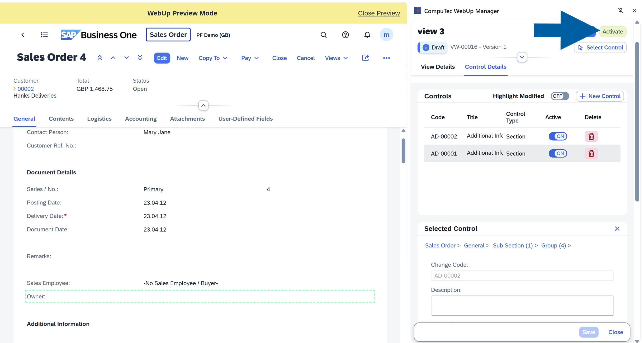Click the Change Code input field
The width and height of the screenshot is (644, 343).
pos(522,276)
